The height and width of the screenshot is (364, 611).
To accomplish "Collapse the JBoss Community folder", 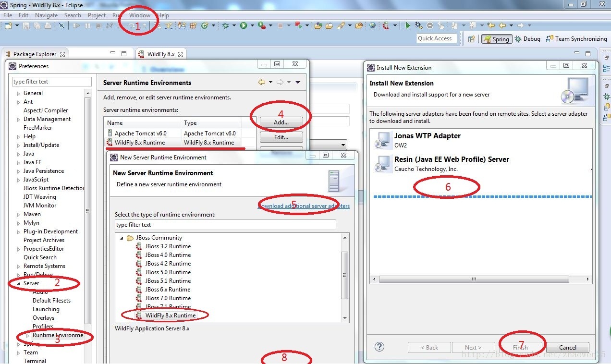I will click(122, 238).
